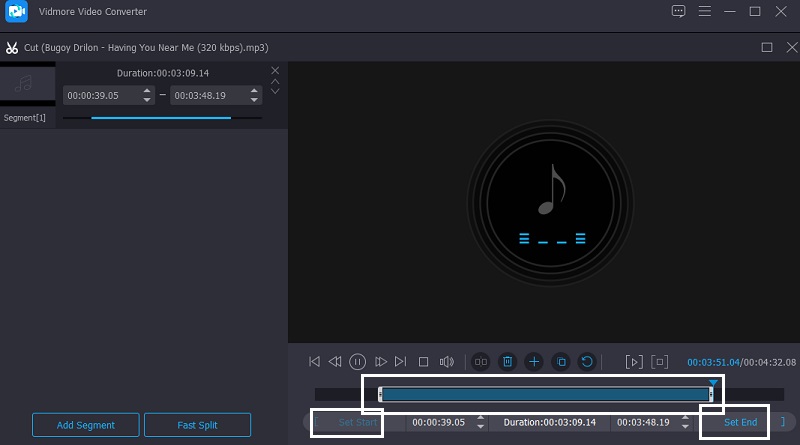Image resolution: width=800 pixels, height=445 pixels.
Task: Click the copy segment icon
Action: (561, 361)
